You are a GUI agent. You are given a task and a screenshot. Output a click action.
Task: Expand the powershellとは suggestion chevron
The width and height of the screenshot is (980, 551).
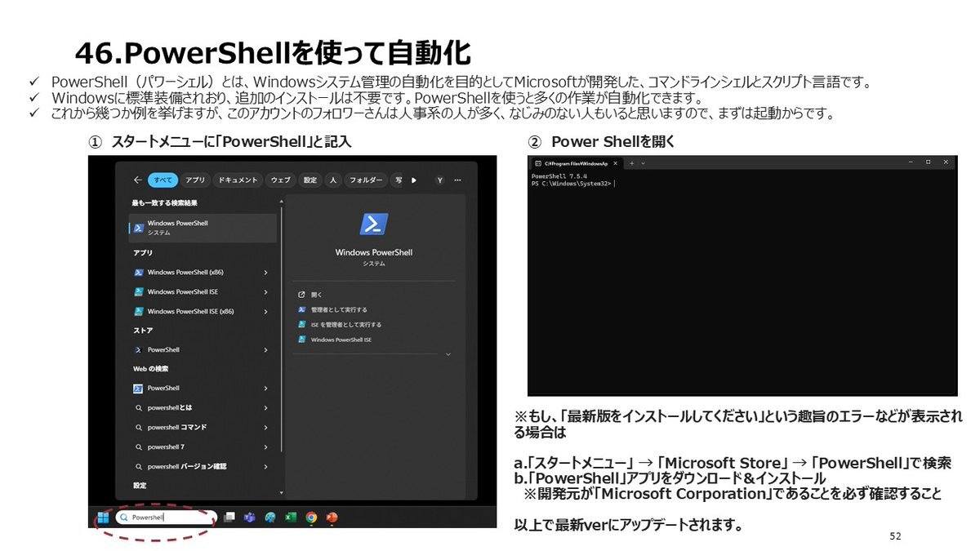[x=265, y=407]
